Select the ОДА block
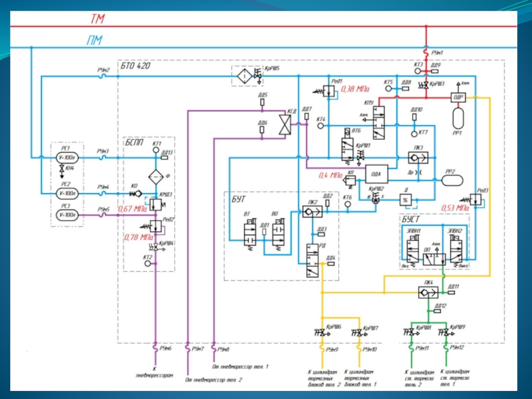532x399 pixels. [x=376, y=174]
